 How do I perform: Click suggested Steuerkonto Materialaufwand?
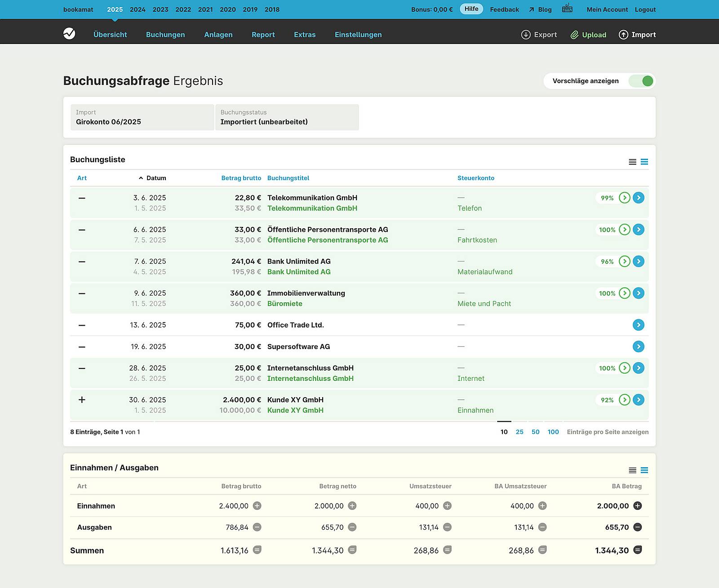[485, 272]
